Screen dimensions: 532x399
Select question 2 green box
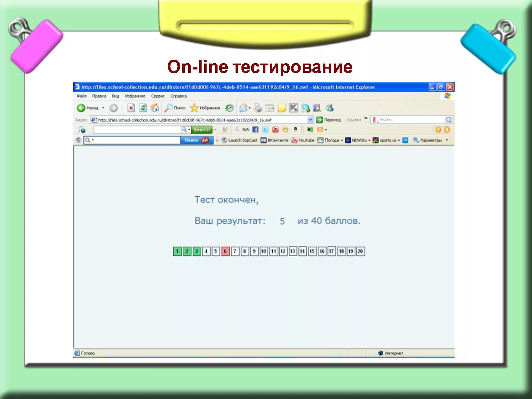[187, 251]
